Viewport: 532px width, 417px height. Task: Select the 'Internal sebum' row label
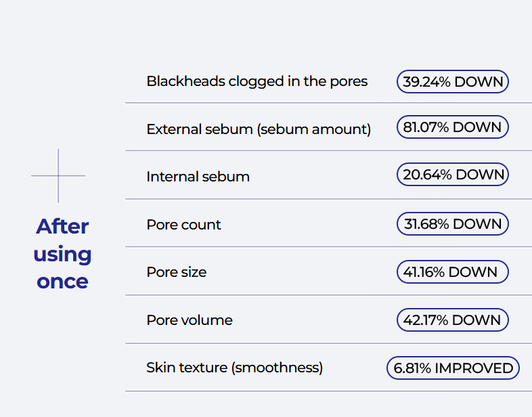198,177
